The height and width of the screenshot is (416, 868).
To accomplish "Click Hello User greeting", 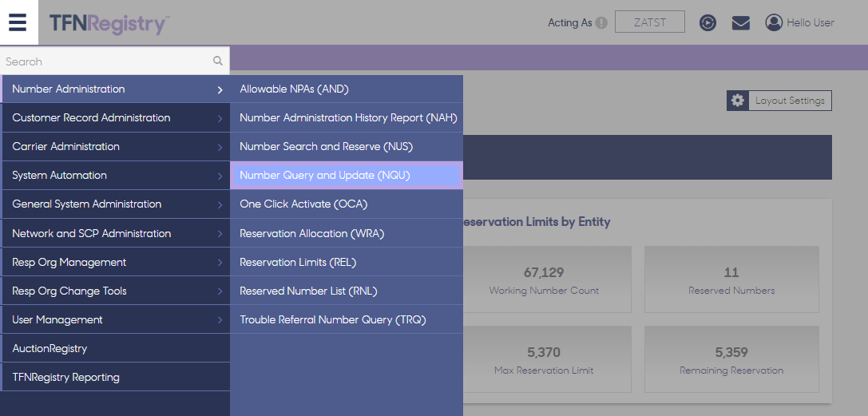I will (x=811, y=22).
